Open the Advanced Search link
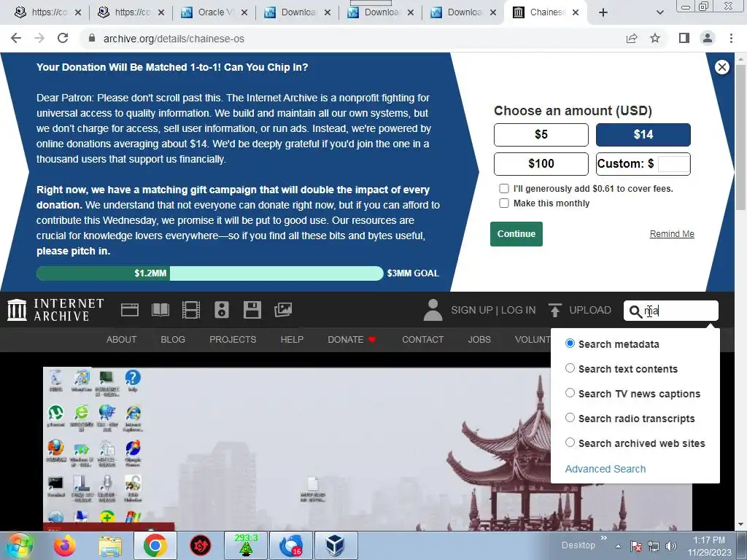 pyautogui.click(x=605, y=469)
